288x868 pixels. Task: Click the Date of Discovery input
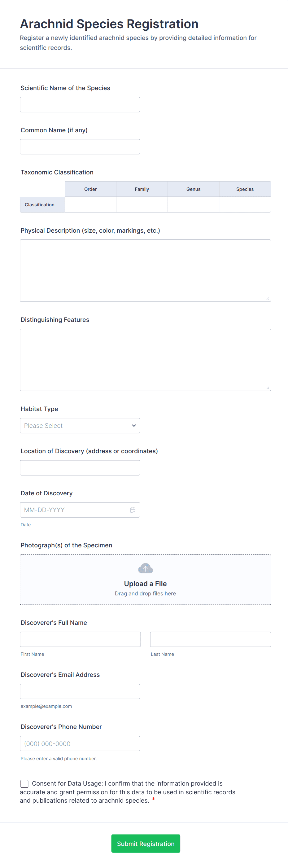tap(74, 510)
